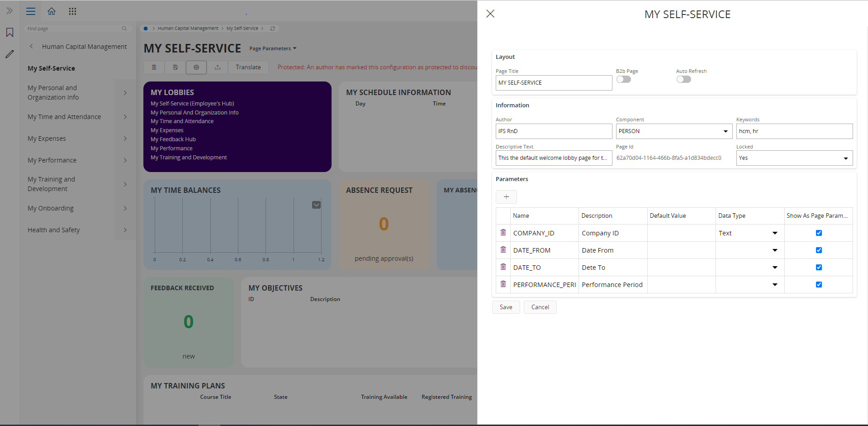Open the bookmark icon in left rail
This screenshot has height=426, width=868.
(x=9, y=33)
